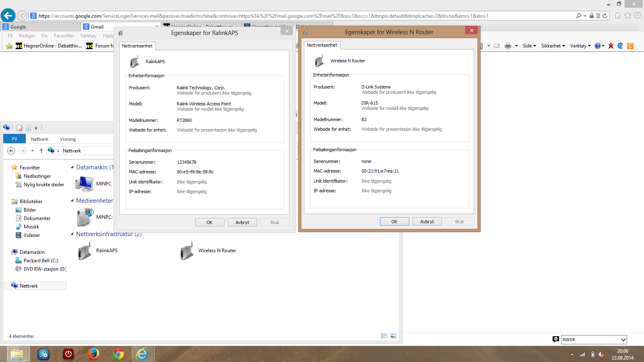This screenshot has height=362, width=644.
Task: Click the browser URL address field
Action: pos(302,16)
